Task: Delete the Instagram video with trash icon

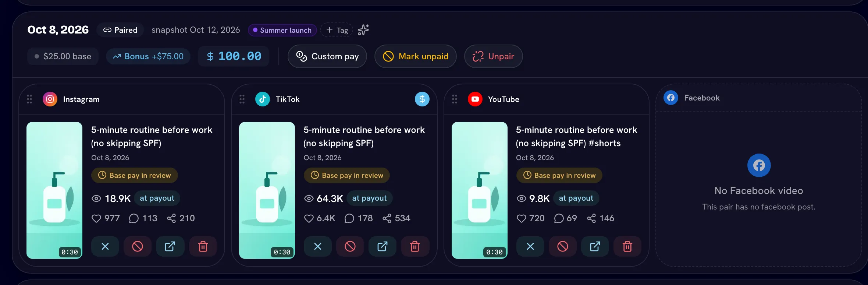Action: pos(203,246)
